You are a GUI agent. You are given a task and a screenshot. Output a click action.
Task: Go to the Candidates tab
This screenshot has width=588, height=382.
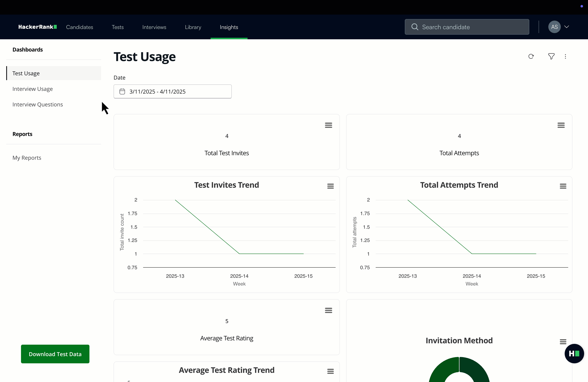(x=80, y=27)
